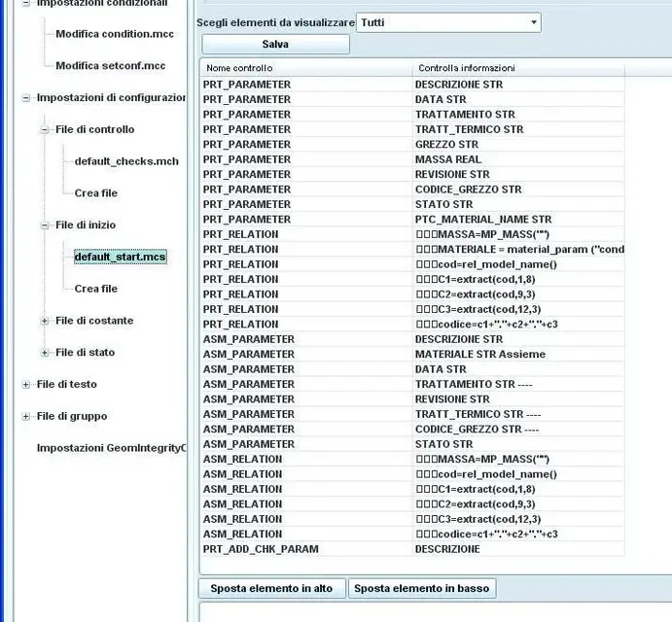Select Modifica setconf.mcc tree item
Viewport: 672px width, 622px height.
[x=111, y=65]
